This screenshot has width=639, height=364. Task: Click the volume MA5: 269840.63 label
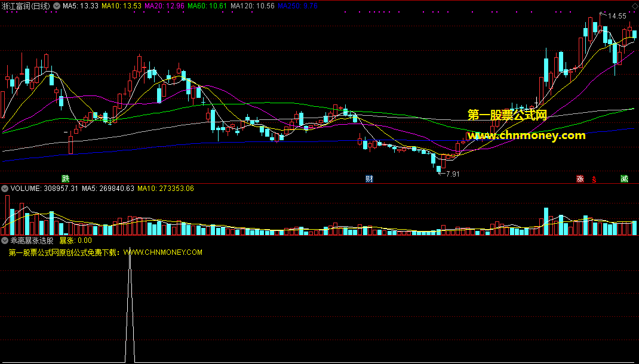click(108, 189)
